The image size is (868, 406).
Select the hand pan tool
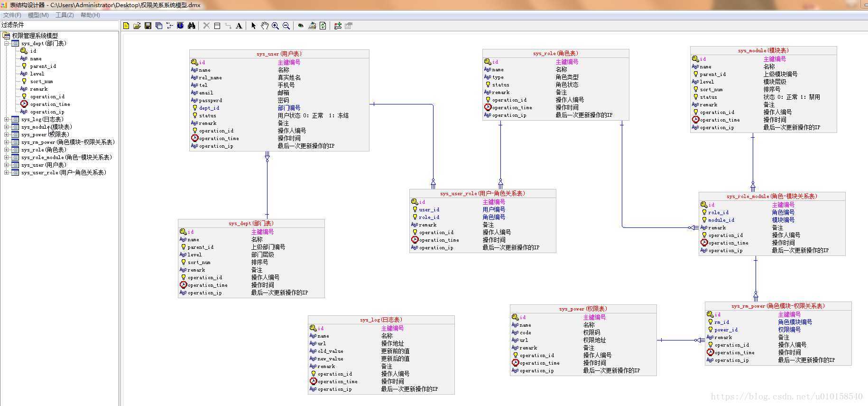[264, 26]
